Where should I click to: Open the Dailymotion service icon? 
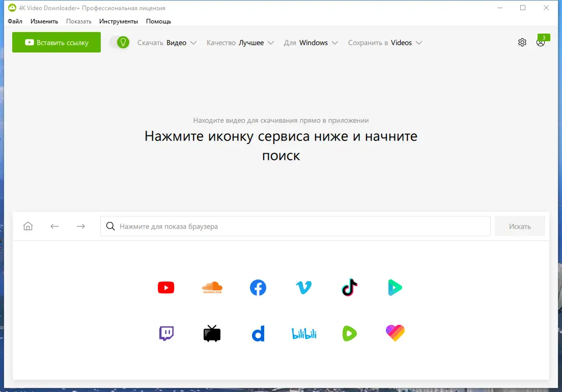click(x=258, y=333)
